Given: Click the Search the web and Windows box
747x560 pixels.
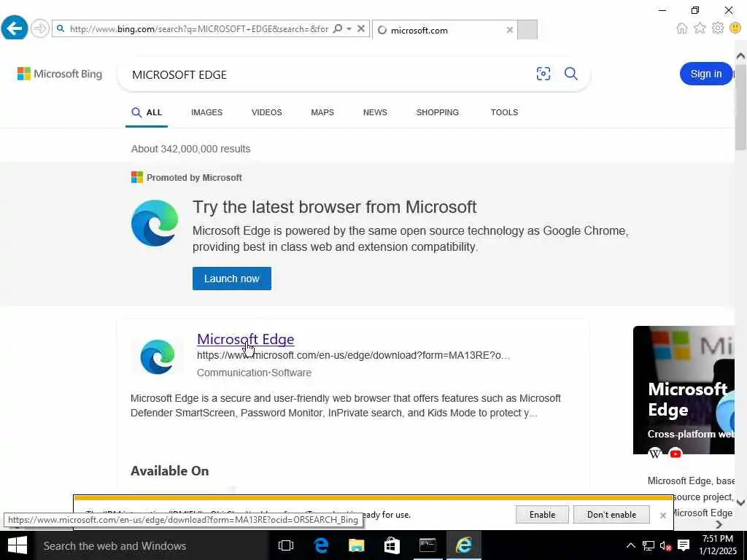Looking at the screenshot, I should pos(152,545).
